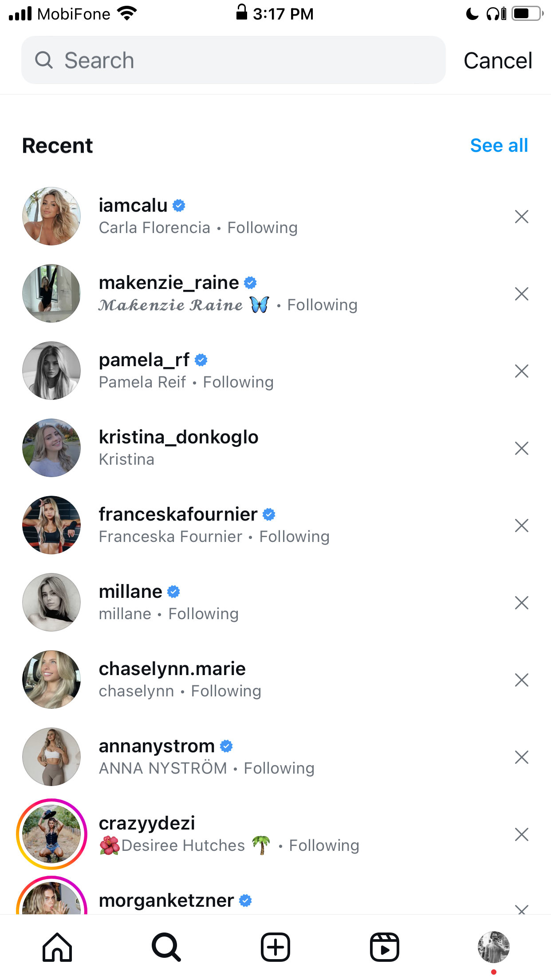Remove iamcalu from recent searches
The image size is (551, 980).
pyautogui.click(x=522, y=217)
